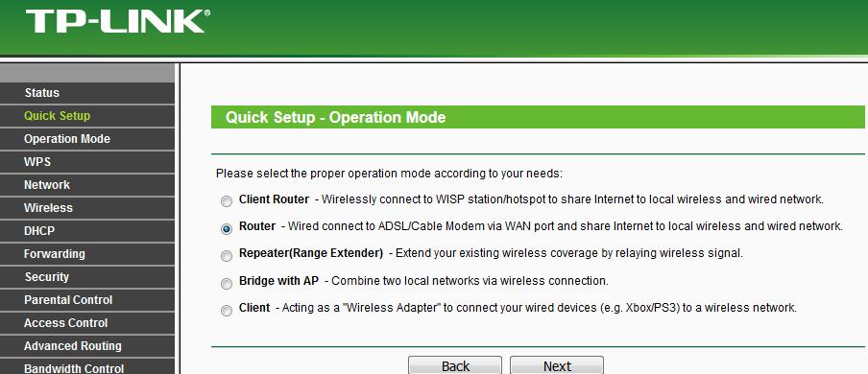
Task: Select the Client Router radio button
Action: (x=227, y=202)
